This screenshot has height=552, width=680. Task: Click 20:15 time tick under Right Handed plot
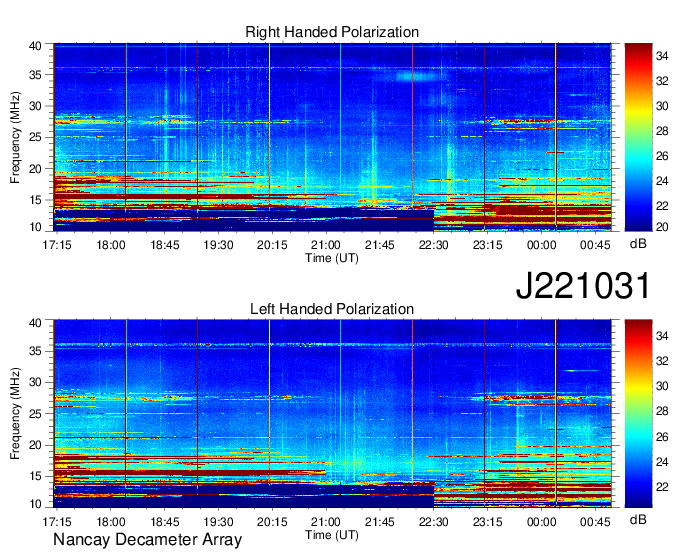pyautogui.click(x=272, y=245)
